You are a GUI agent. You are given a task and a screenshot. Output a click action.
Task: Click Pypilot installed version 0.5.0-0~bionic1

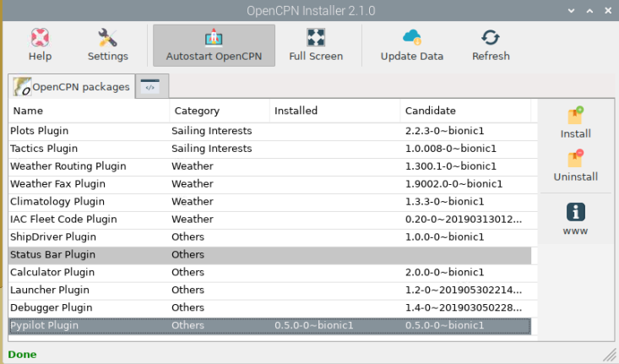(x=314, y=326)
